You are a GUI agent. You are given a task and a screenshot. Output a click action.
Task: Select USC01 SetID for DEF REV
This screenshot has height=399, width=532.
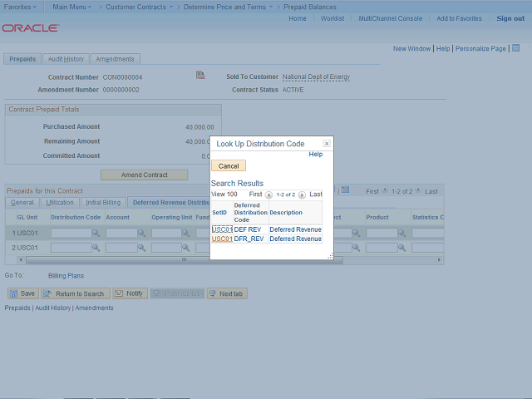pos(222,229)
